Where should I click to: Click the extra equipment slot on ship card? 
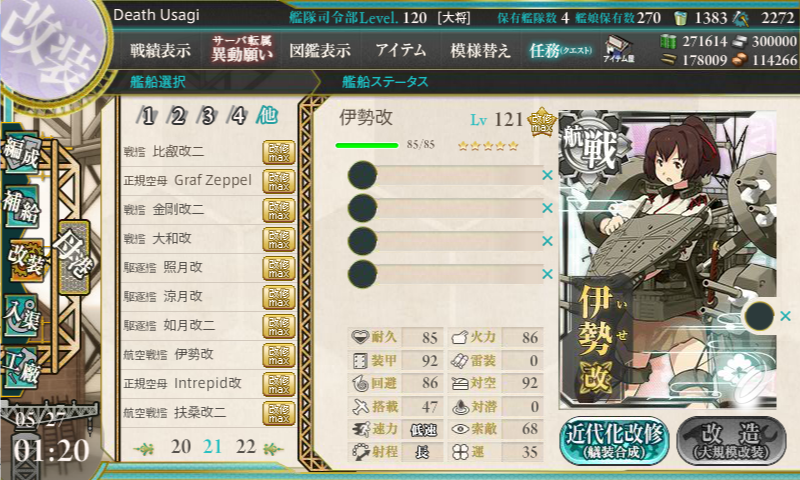(x=759, y=316)
